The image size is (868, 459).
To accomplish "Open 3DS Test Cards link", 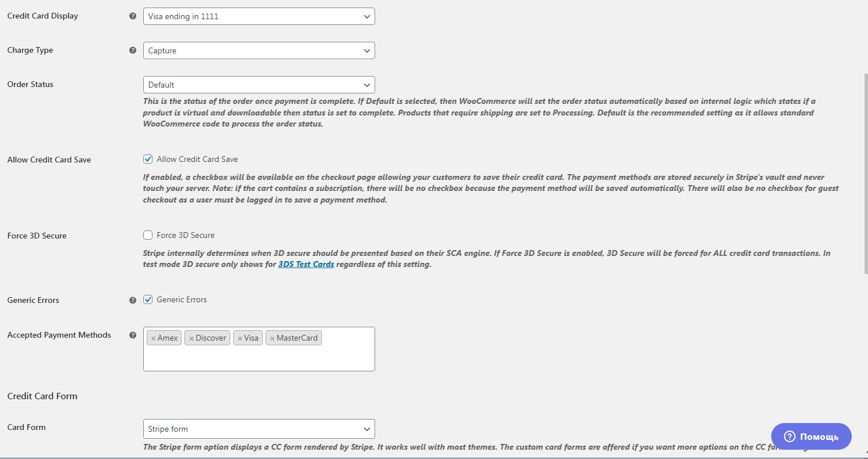I will coord(306,265).
